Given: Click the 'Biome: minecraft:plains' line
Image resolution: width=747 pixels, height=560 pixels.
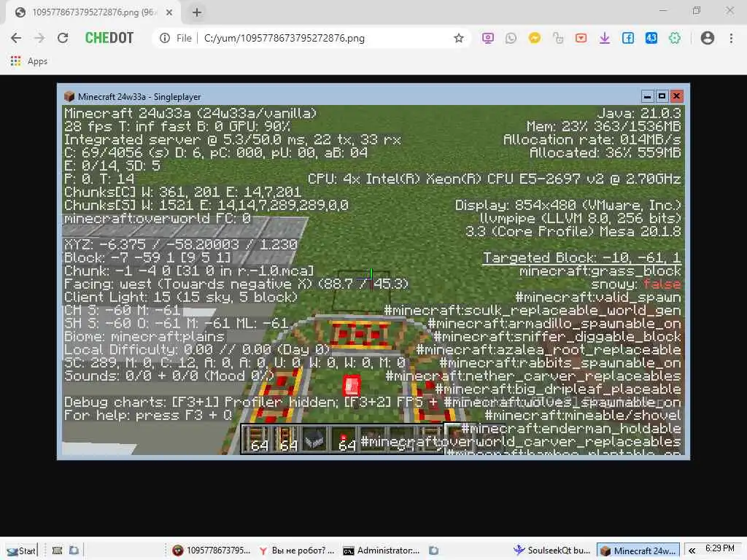Looking at the screenshot, I should tap(144, 337).
